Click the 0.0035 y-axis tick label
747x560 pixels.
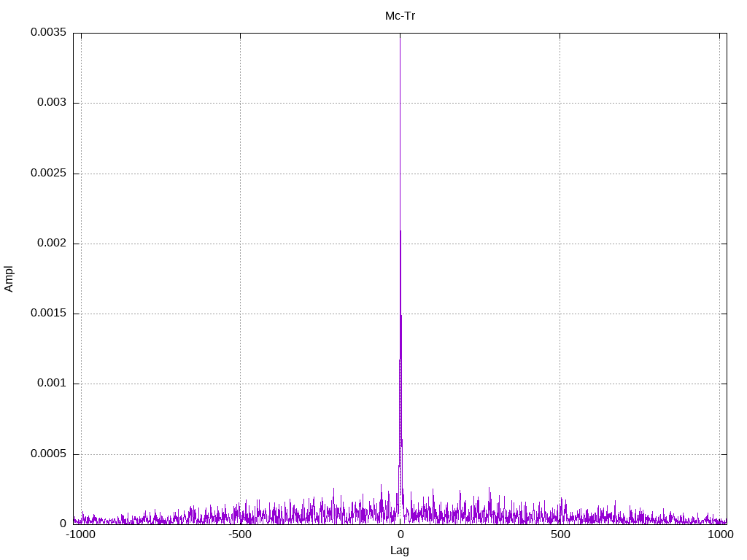point(49,32)
